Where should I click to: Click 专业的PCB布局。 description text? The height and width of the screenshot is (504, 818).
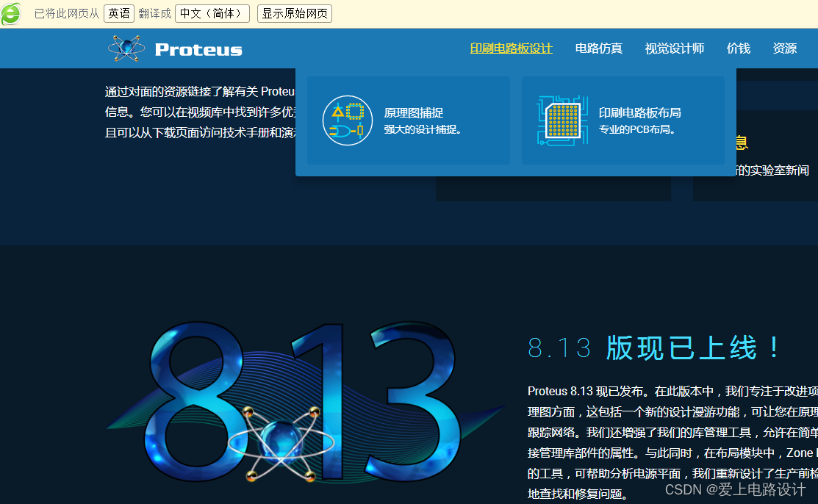(637, 129)
